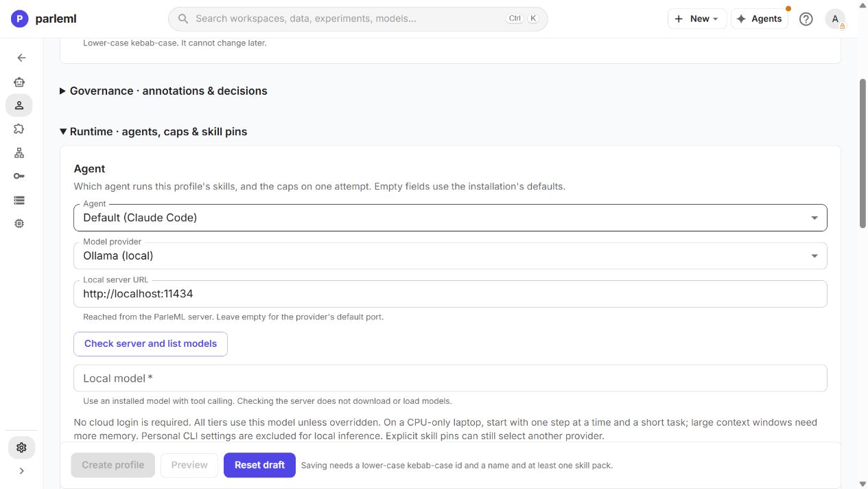The width and height of the screenshot is (868, 489).
Task: Focus the search workspaces box
Action: click(357, 19)
